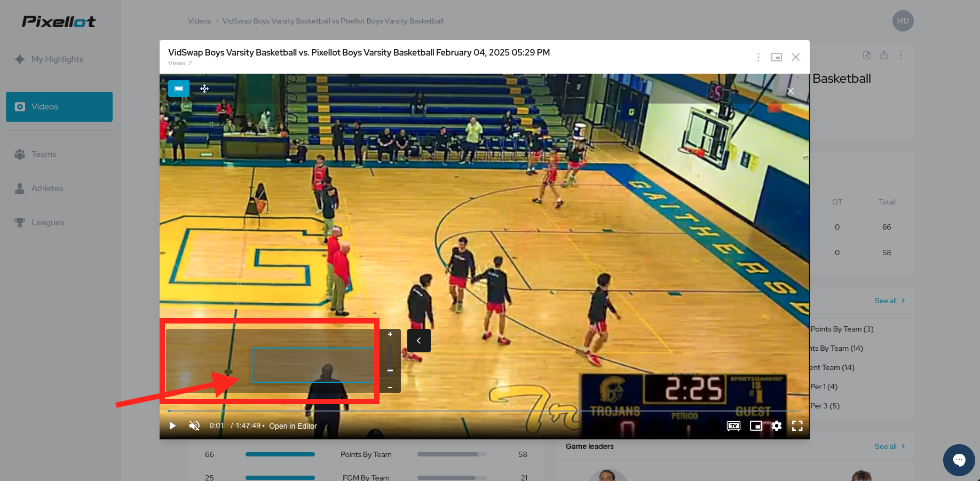
Task: Click the modal picture-in-picture icon in header
Action: tap(777, 57)
